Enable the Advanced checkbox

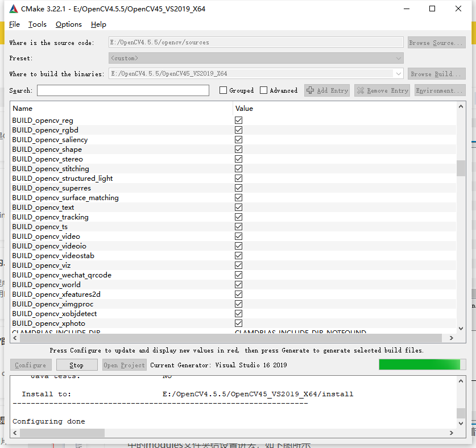tap(263, 90)
